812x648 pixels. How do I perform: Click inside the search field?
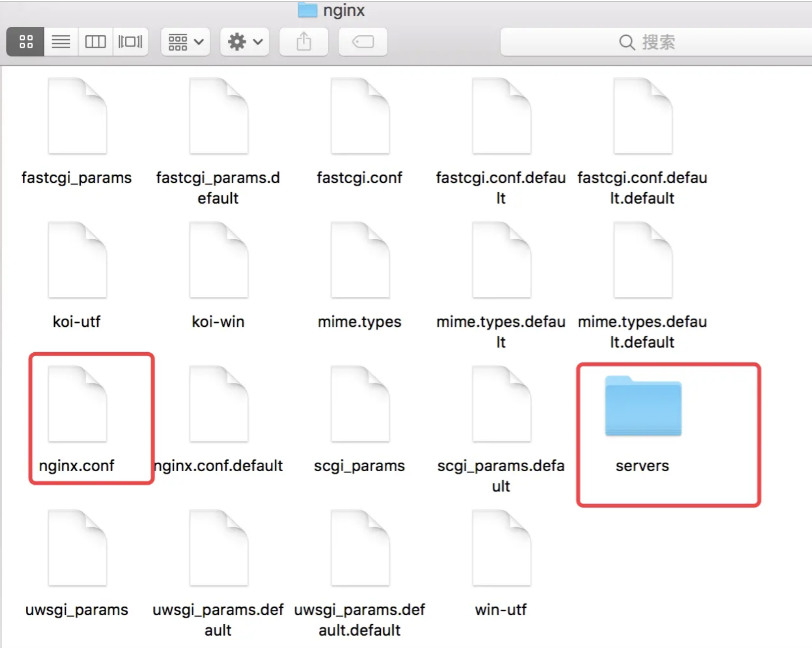[x=654, y=42]
